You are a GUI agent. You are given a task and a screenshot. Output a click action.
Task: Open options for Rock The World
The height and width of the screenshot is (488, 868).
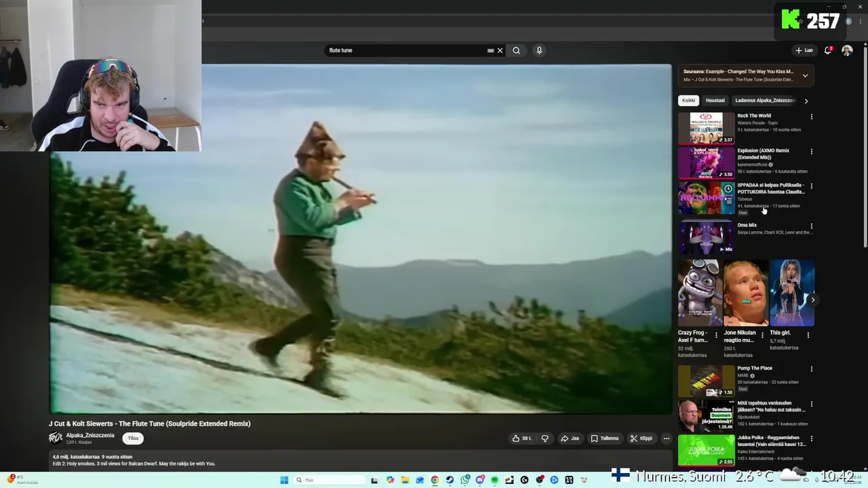(811, 117)
